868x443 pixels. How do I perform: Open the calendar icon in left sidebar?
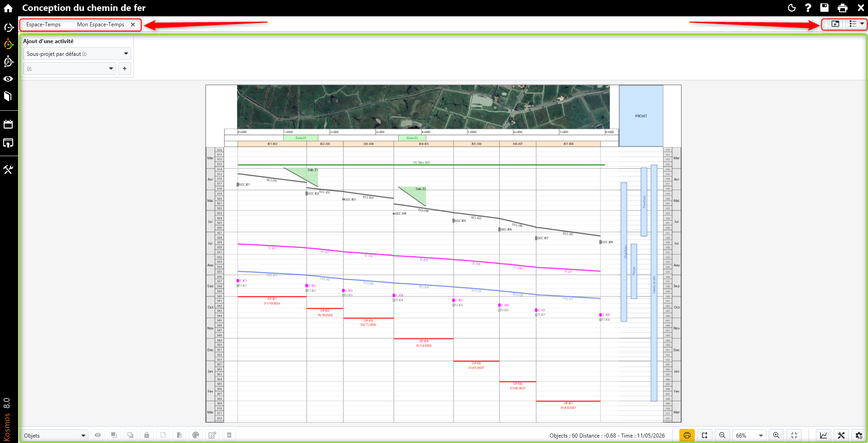coord(8,124)
